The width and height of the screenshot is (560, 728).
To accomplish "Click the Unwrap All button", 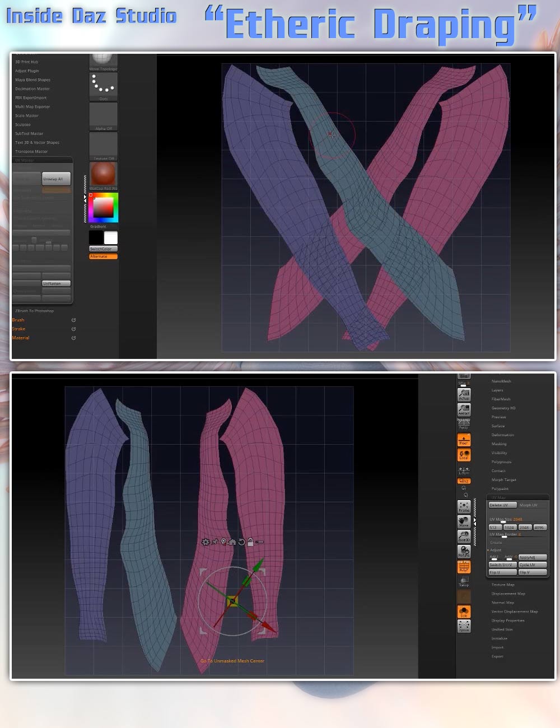I will (x=57, y=179).
